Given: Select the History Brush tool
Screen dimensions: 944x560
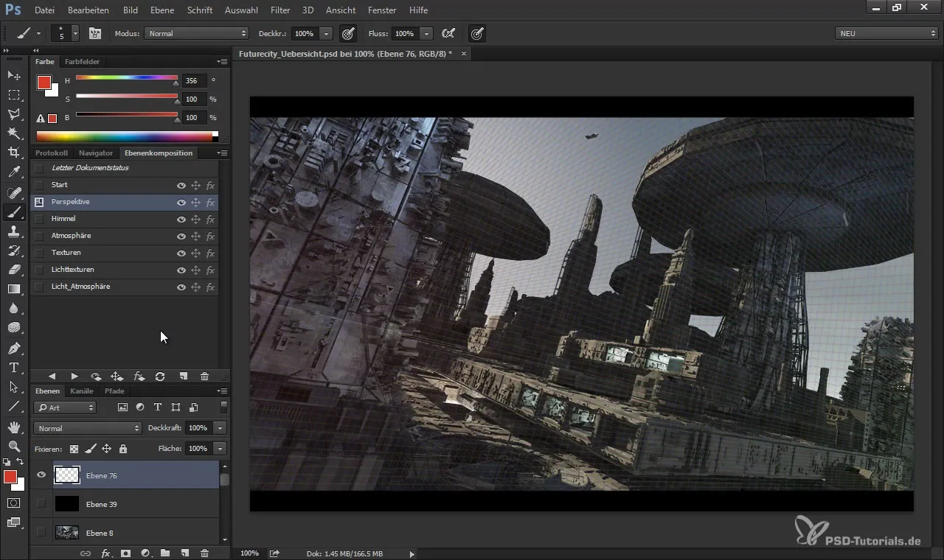Looking at the screenshot, I should coord(14,251).
